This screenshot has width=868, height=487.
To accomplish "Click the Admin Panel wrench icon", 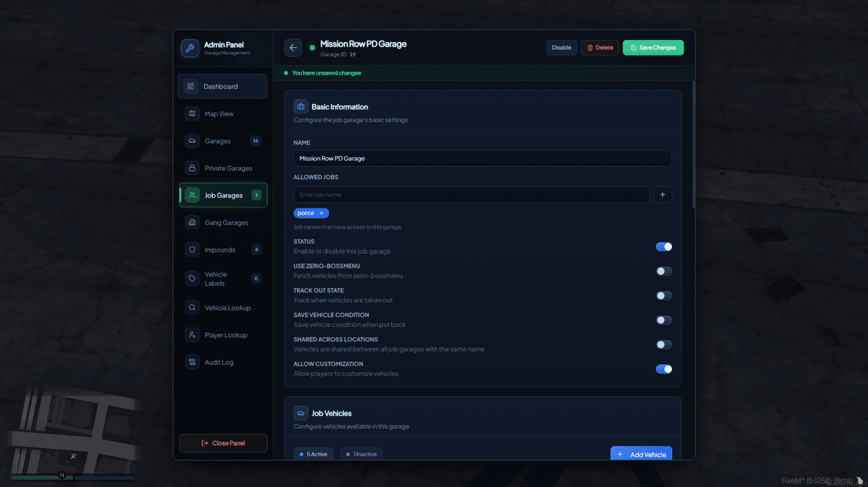I will tap(190, 48).
